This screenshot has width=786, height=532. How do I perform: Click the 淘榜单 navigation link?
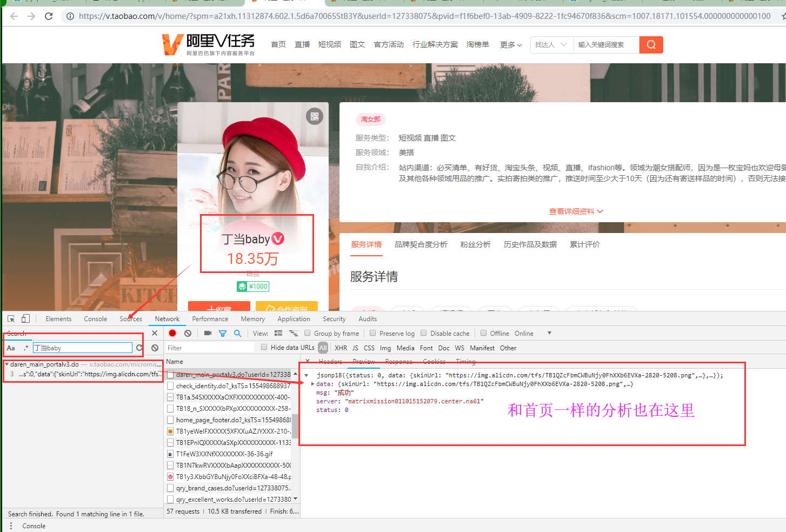click(x=477, y=45)
